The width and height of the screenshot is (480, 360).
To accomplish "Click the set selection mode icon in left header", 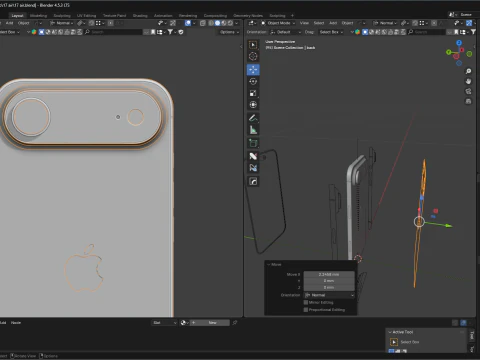I will (x=42, y=32).
